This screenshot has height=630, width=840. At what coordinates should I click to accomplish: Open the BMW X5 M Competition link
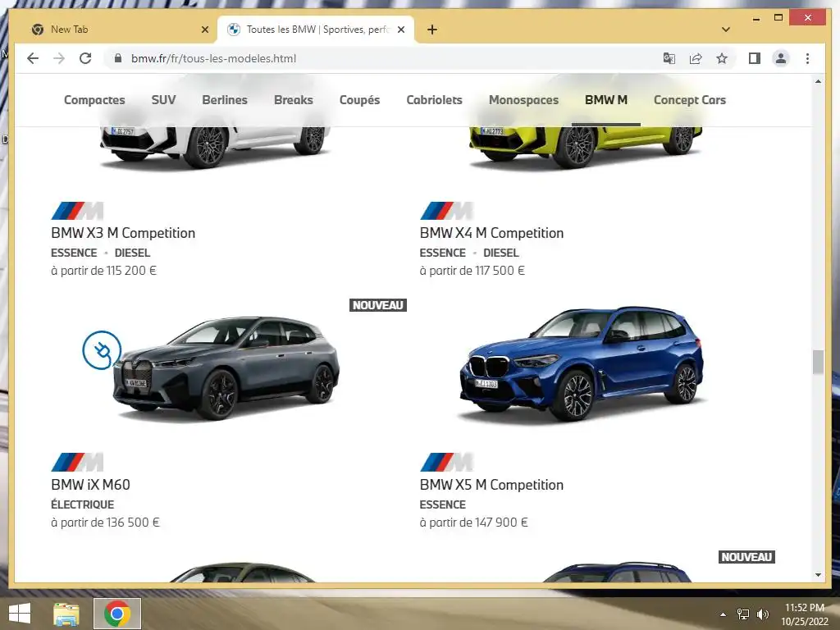pos(491,485)
